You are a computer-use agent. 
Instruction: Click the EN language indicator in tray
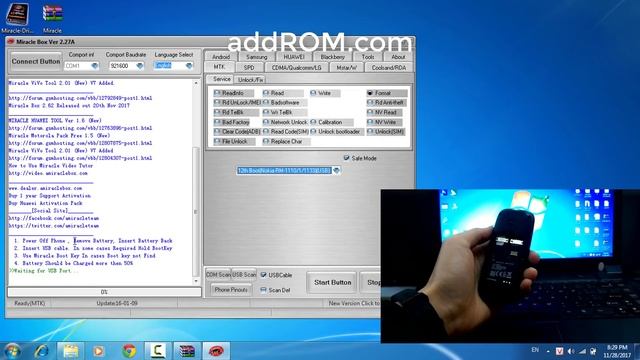point(535,350)
